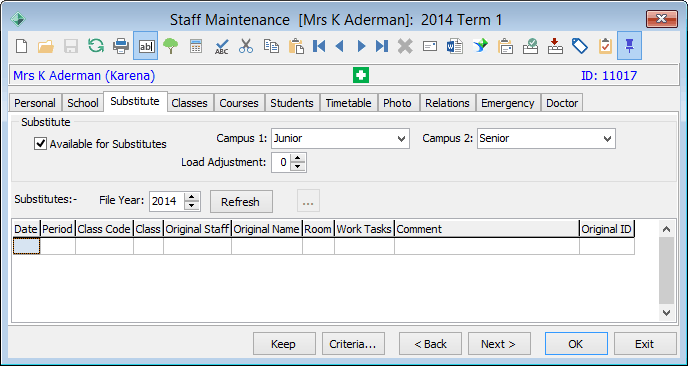Jump to last record icon
This screenshot has height=366, width=688.
tap(382, 46)
